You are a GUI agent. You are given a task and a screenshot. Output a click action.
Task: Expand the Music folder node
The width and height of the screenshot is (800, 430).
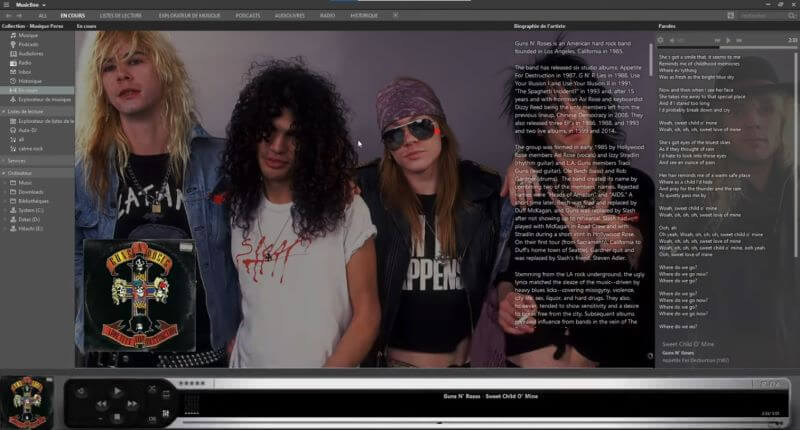click(6, 183)
